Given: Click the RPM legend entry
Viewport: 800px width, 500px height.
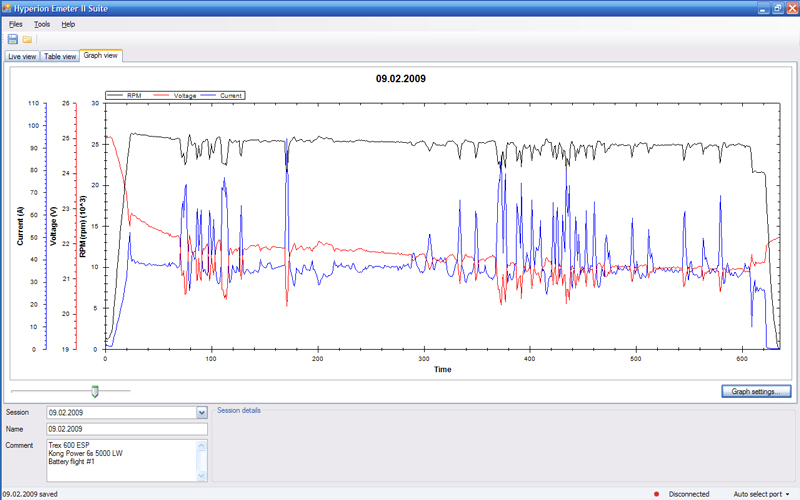Looking at the screenshot, I should coord(135,95).
